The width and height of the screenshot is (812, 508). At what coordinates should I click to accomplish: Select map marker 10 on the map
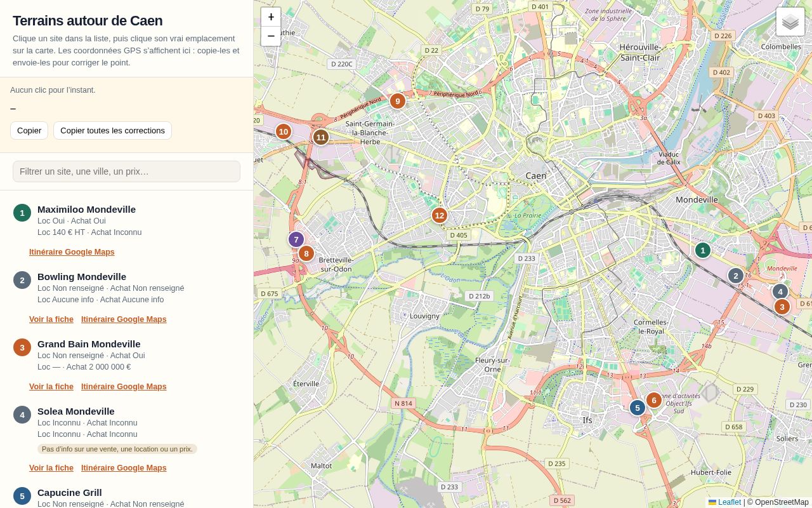click(x=283, y=131)
